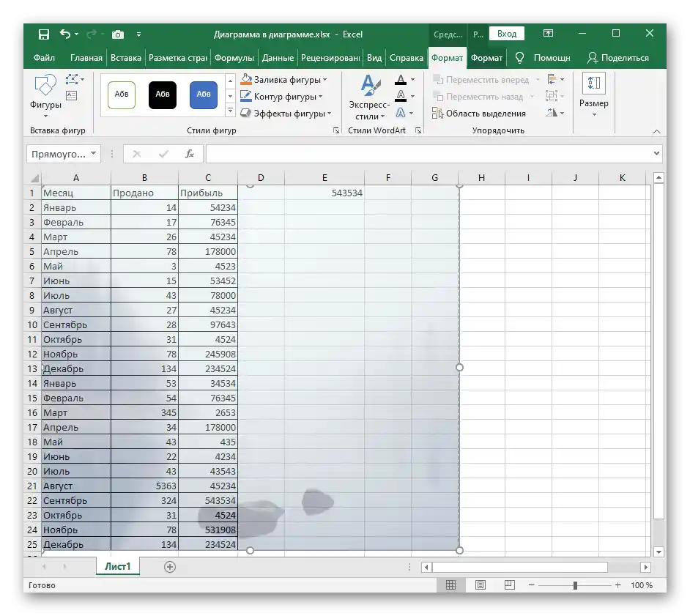Viewport: 690px width, 616px height.
Task: Open the Стили фигур dialog launcher
Action: click(x=336, y=130)
